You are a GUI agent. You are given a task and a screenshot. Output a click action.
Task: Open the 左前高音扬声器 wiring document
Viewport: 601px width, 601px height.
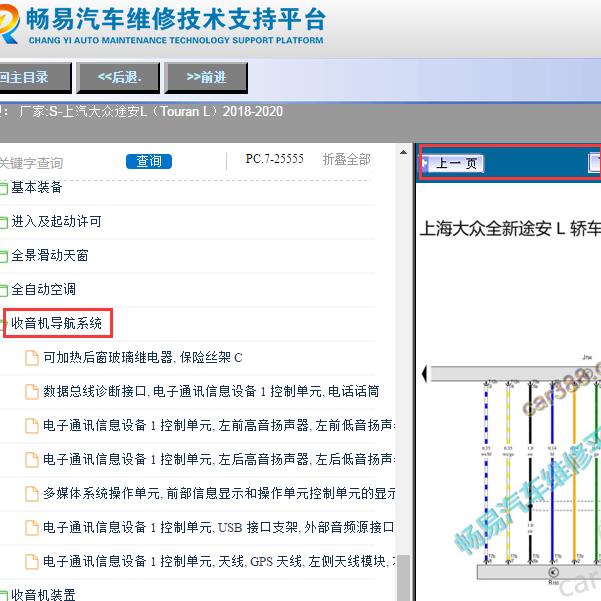(x=219, y=425)
